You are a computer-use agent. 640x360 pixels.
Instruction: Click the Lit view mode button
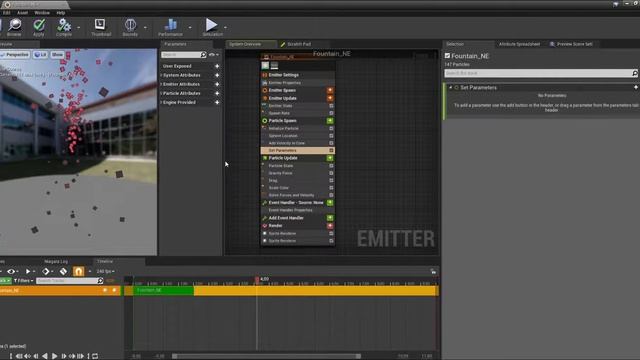click(40, 55)
